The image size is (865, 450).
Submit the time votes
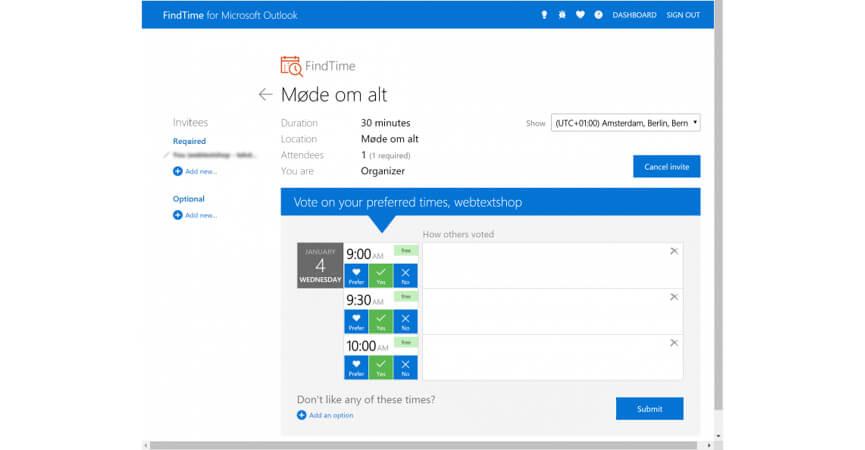(x=649, y=408)
